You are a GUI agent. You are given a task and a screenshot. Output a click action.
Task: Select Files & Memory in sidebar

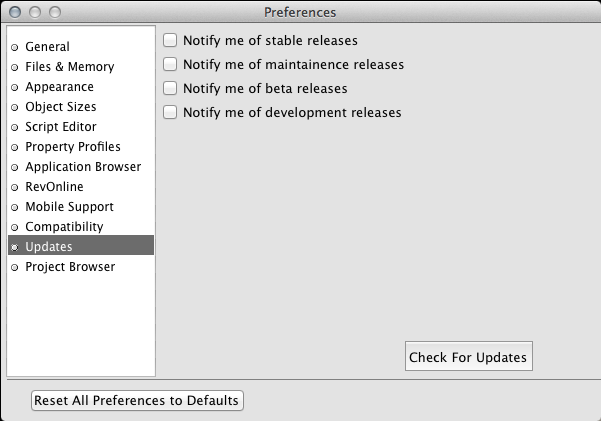[x=69, y=67]
